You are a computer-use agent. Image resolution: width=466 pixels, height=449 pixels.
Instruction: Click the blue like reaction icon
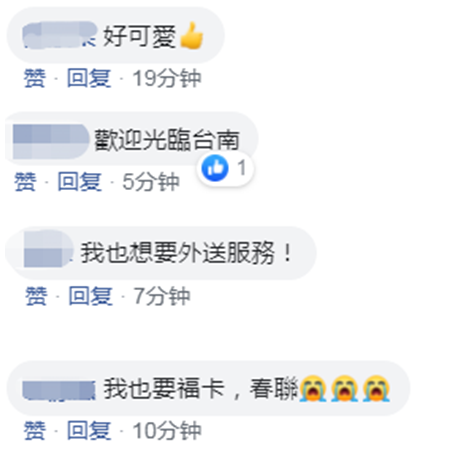click(215, 168)
